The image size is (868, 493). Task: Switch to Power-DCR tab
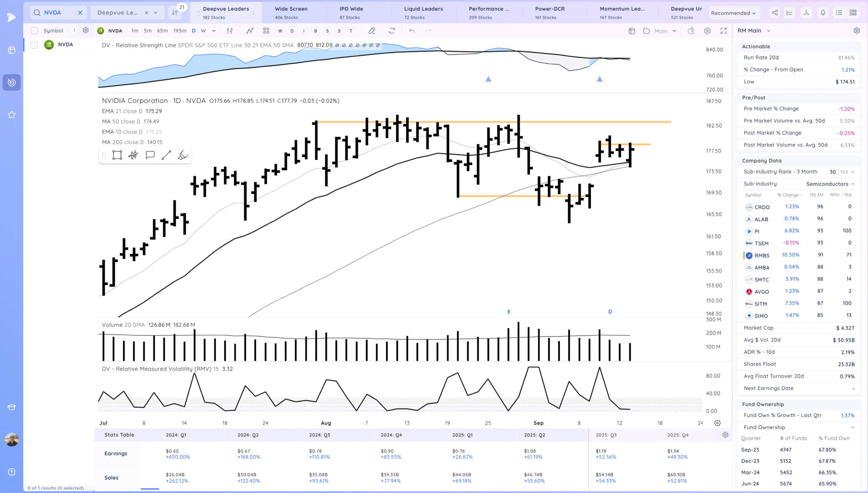[550, 13]
